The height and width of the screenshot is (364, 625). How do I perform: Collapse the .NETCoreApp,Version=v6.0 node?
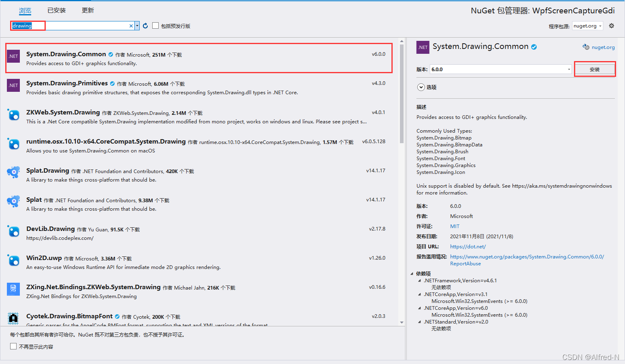pyautogui.click(x=419, y=308)
